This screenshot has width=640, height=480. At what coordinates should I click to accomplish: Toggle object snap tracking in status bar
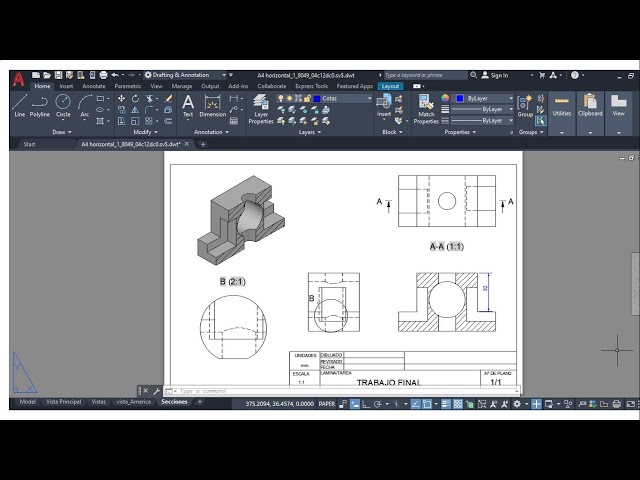coord(416,404)
